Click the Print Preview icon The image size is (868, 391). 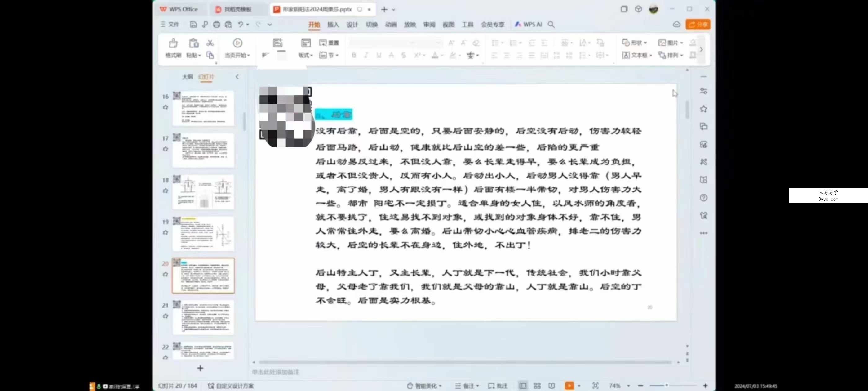[228, 24]
